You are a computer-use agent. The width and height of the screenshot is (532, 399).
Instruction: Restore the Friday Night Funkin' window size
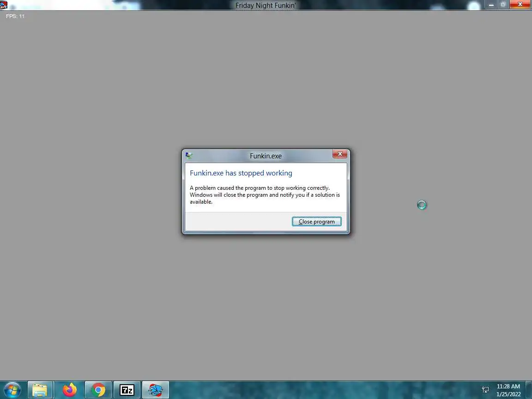click(x=503, y=5)
